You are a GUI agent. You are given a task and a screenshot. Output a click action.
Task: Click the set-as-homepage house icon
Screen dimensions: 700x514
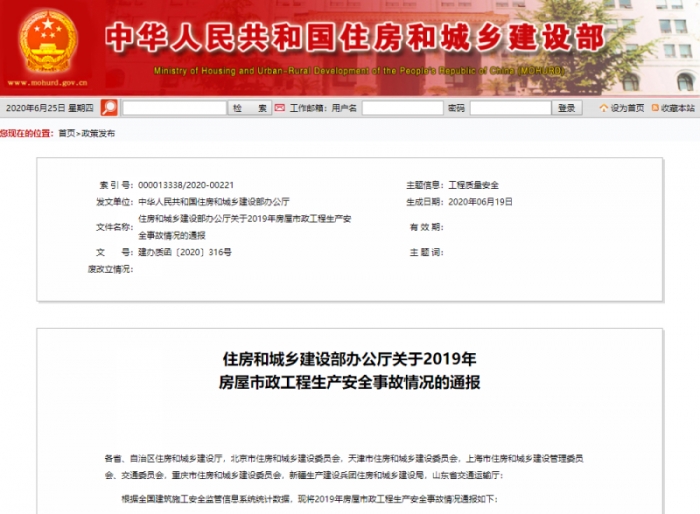click(604, 108)
